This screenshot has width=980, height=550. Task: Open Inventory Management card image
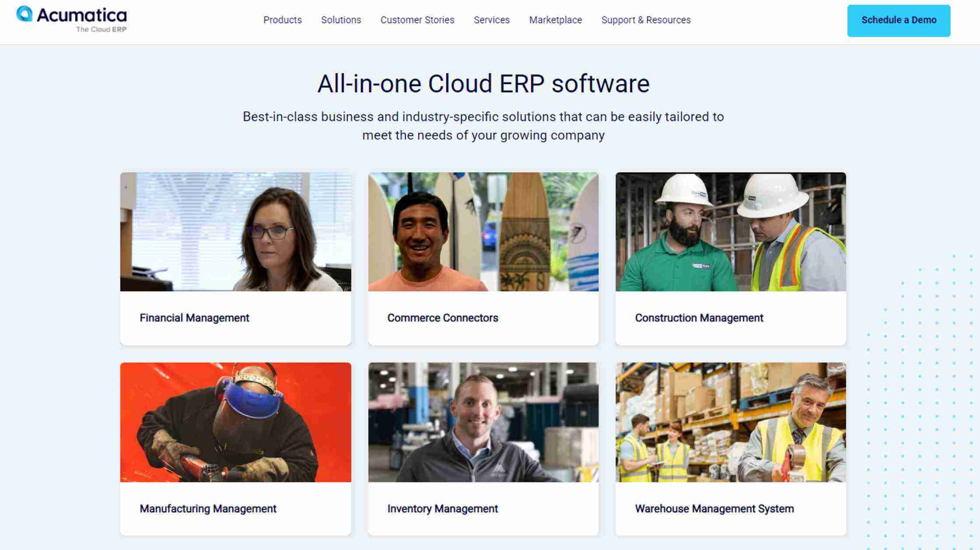[x=483, y=422]
